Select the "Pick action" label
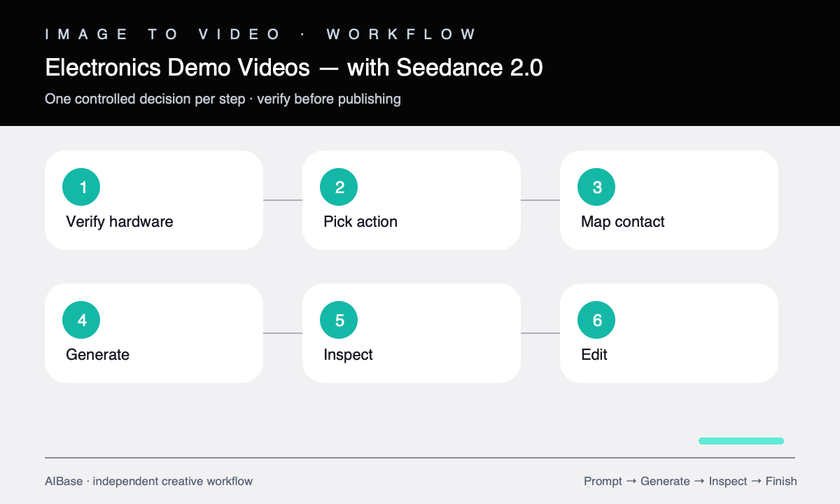This screenshot has width=840, height=504. click(x=360, y=222)
